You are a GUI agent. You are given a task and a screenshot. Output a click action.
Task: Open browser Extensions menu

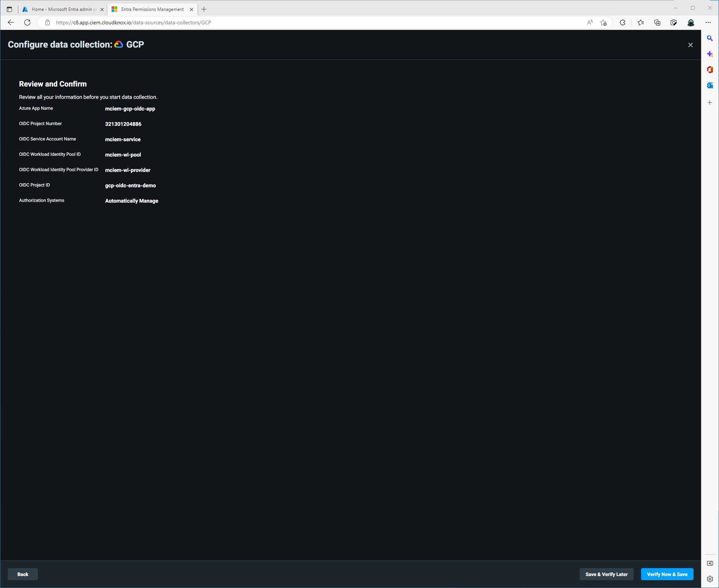point(622,22)
